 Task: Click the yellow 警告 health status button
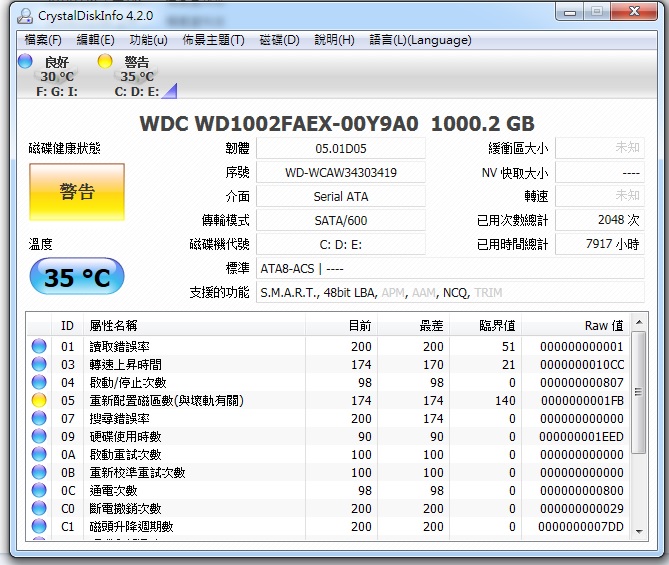(x=77, y=192)
